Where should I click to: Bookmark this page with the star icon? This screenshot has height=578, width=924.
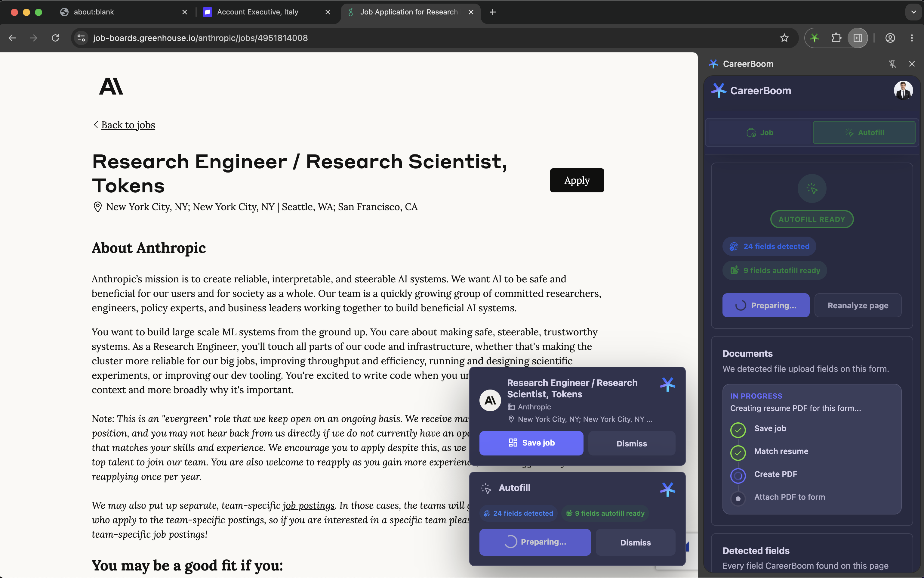pyautogui.click(x=784, y=38)
